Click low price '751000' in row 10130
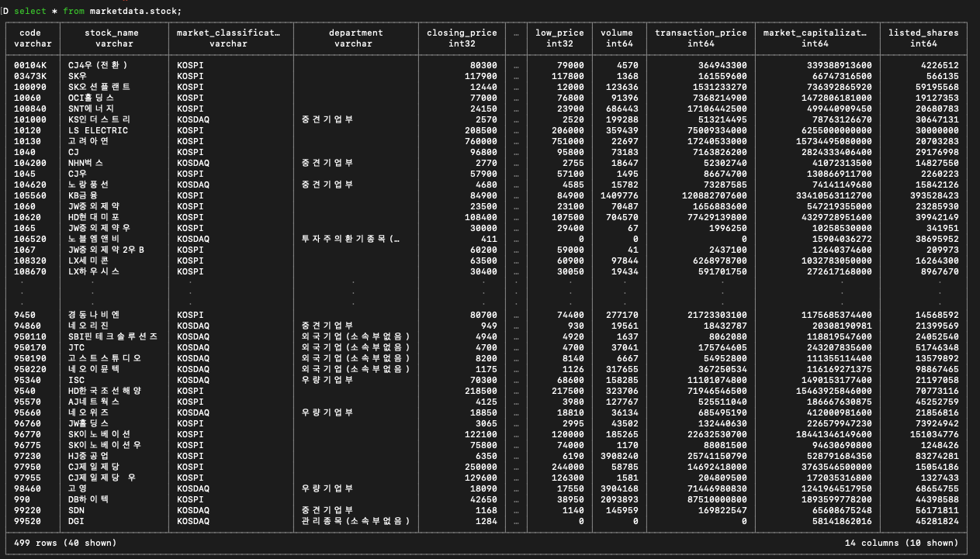980x559 pixels. [567, 141]
